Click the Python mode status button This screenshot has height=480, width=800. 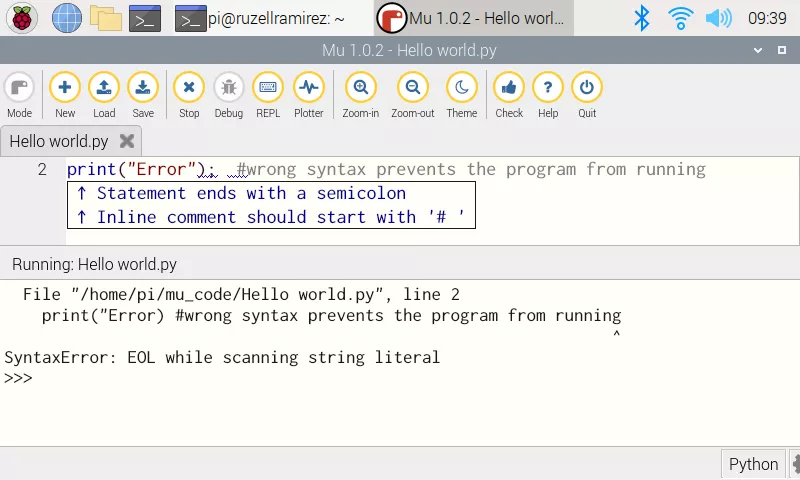coord(753,464)
